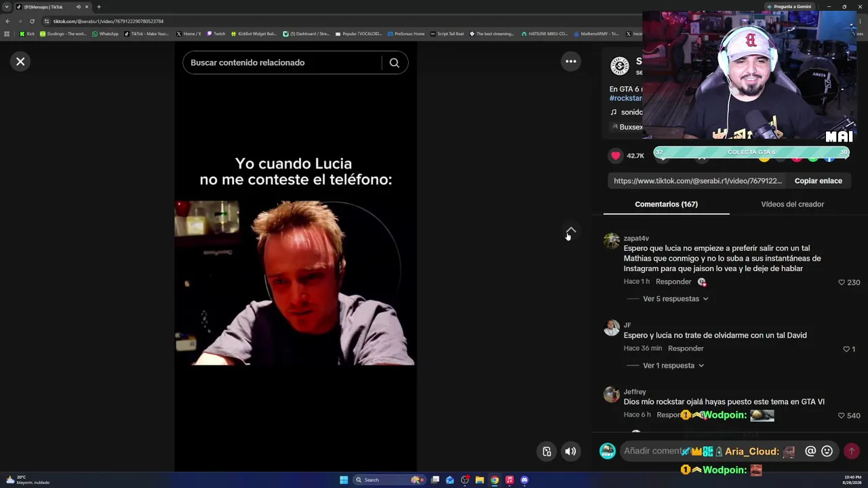
Task: Open the weather widget showing 20°C
Action: pos(27,480)
